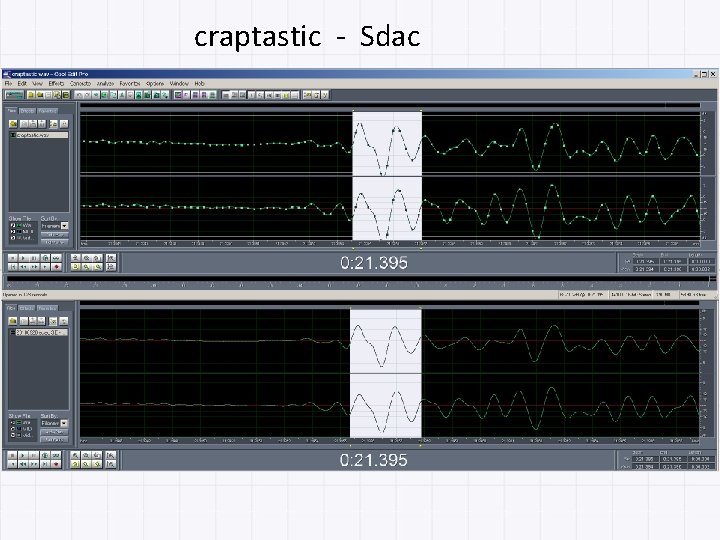This screenshot has width=720, height=540.
Task: Open the Sort By dropdown in bottom window
Action: click(64, 423)
